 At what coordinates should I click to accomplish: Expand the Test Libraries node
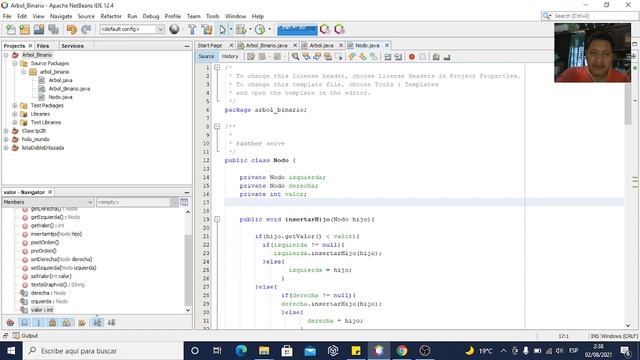coord(15,122)
